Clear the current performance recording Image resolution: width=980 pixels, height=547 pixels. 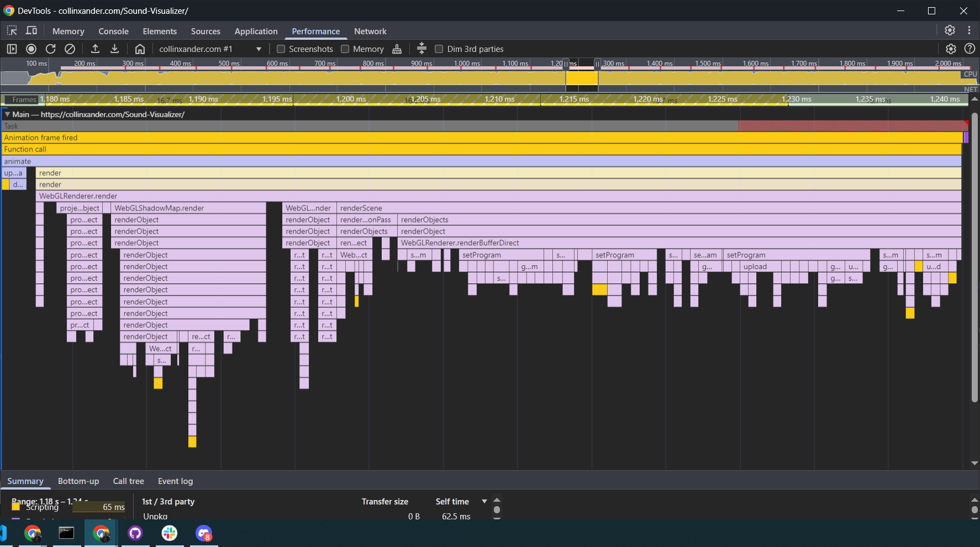(70, 49)
